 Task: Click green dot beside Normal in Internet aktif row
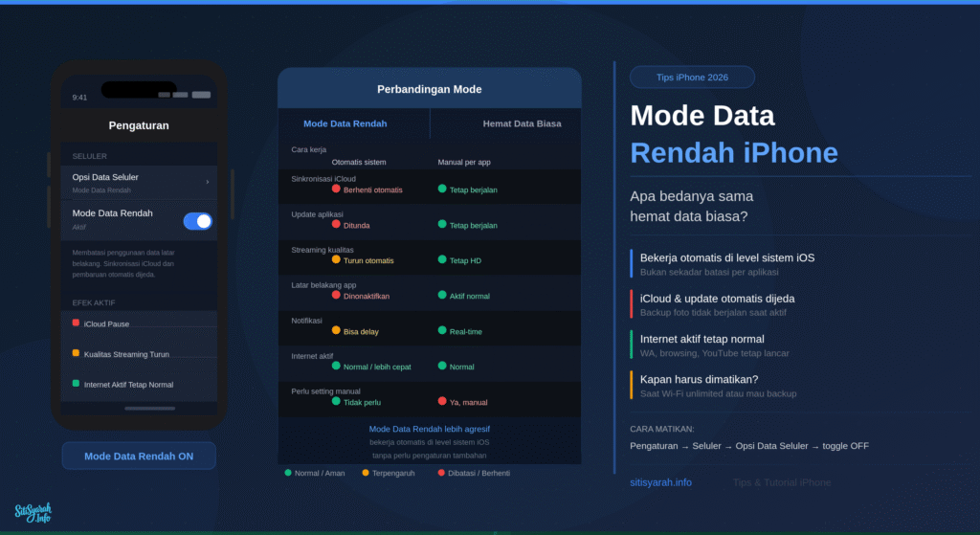(x=442, y=366)
